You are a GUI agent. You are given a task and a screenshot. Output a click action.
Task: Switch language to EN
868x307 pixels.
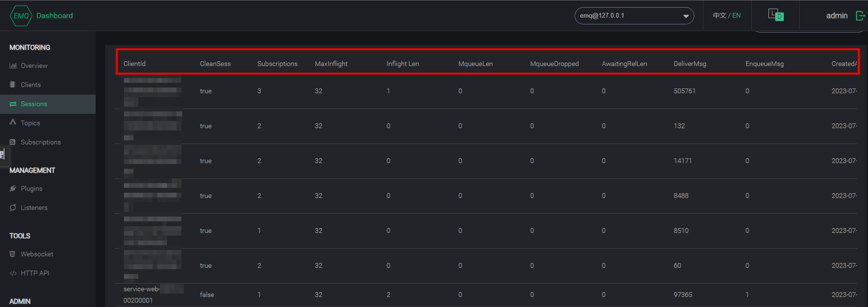tap(736, 16)
